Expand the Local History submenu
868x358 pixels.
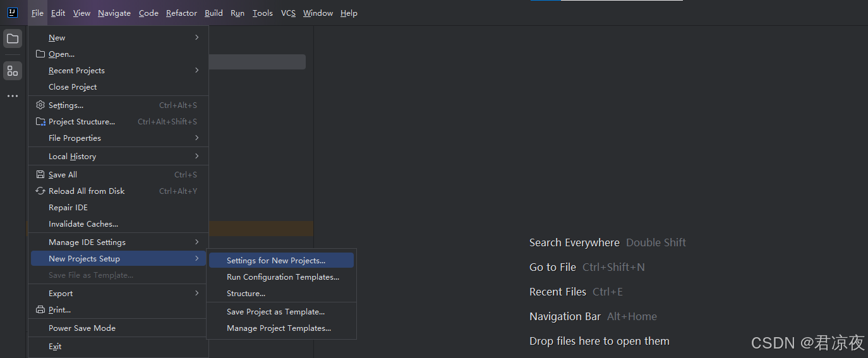tap(196, 156)
